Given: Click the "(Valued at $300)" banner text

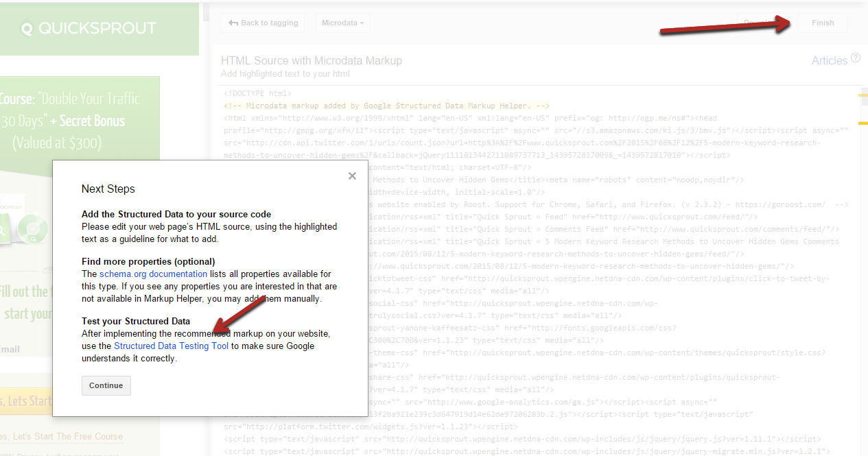Looking at the screenshot, I should click(57, 143).
